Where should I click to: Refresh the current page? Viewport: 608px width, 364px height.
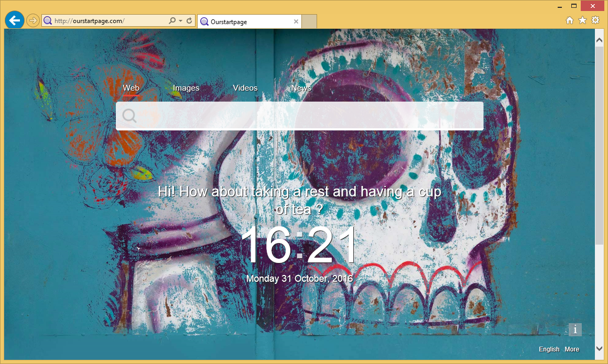[188, 20]
